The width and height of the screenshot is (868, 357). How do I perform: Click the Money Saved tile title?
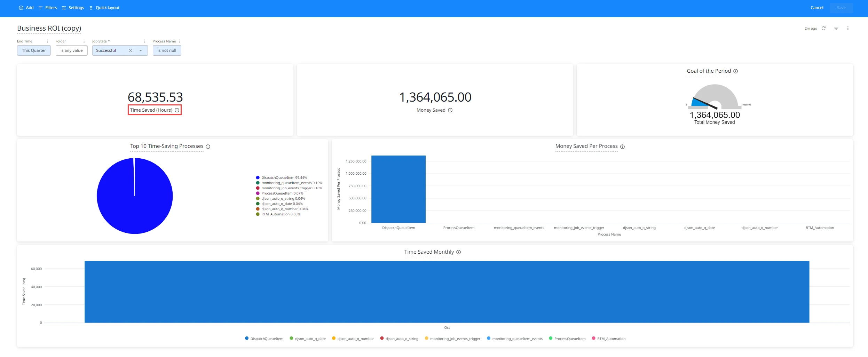point(431,110)
